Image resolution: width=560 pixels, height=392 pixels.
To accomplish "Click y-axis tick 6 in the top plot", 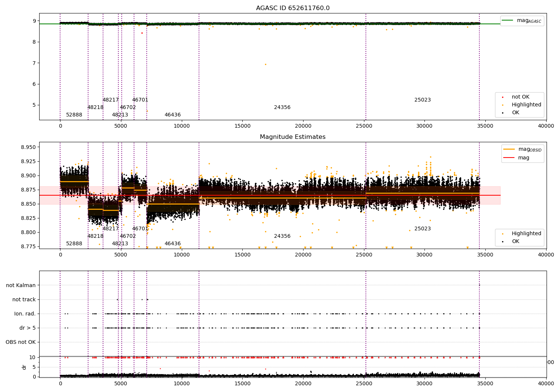I will coord(34,84).
